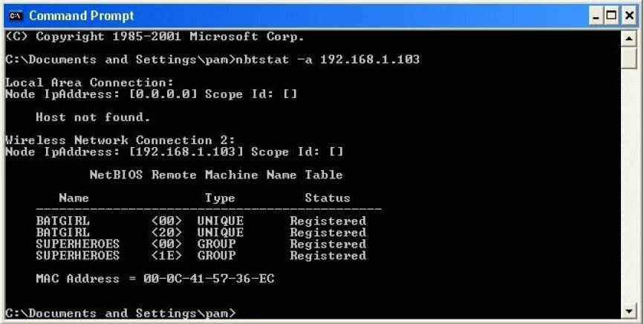Image resolution: width=644 pixels, height=324 pixels.
Task: Select the SUPERHEROES <00> GROUP row
Action: coord(201,244)
